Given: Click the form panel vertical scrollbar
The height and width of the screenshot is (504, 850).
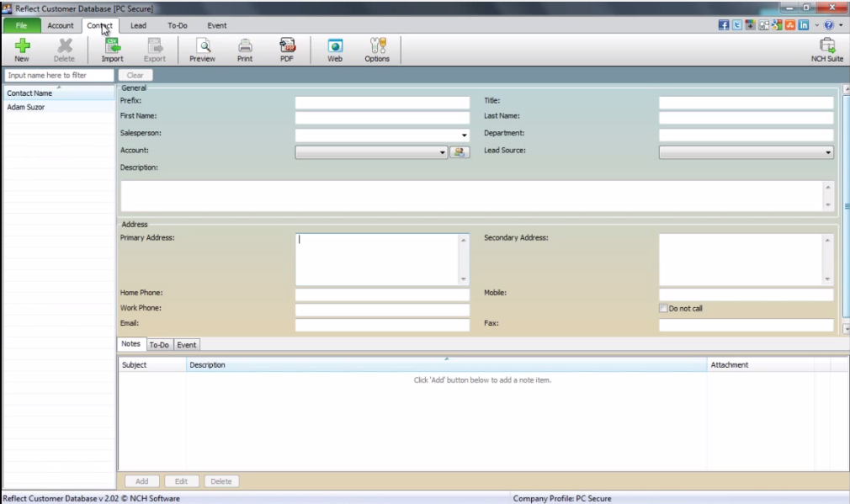Looking at the screenshot, I should pyautogui.click(x=847, y=206).
